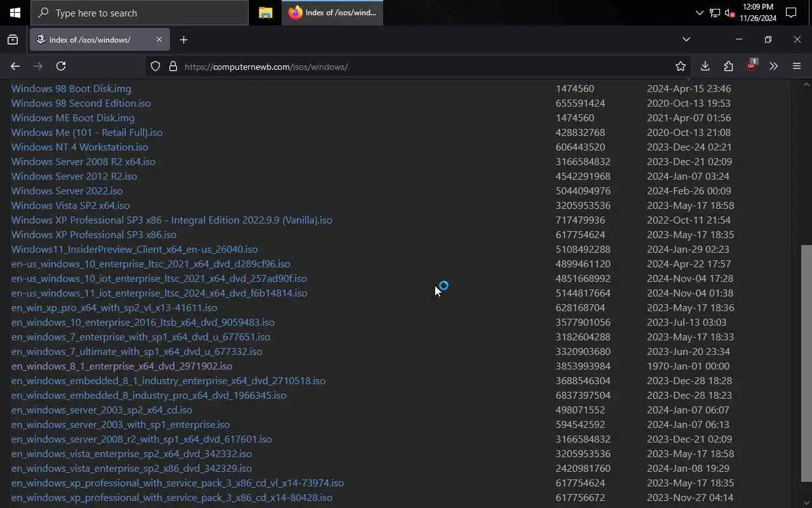Close the Index of /isos/windows/ tab
812x508 pixels.
[159, 39]
